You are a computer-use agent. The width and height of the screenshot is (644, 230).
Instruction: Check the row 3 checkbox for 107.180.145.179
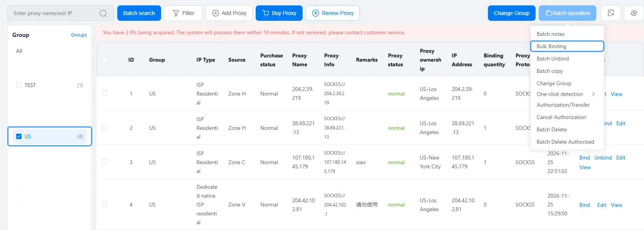pos(105,161)
